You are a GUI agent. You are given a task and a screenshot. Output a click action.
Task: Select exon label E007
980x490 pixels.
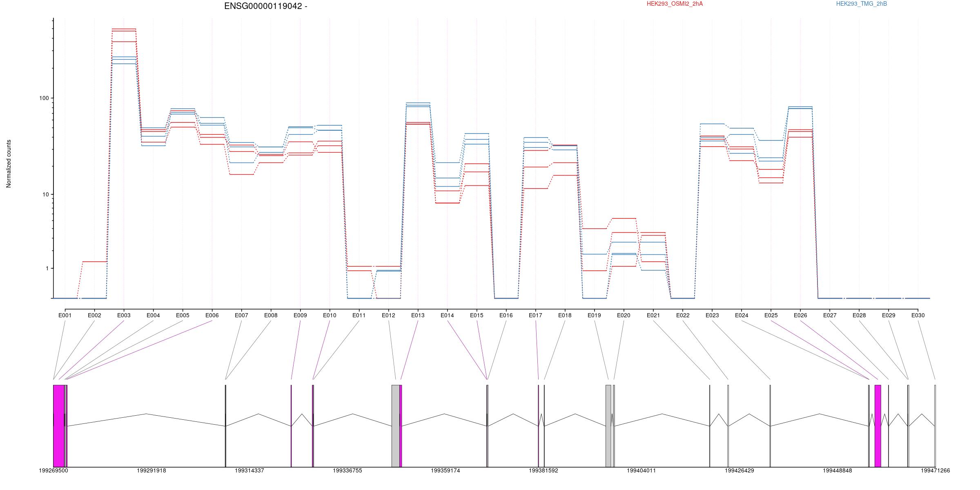coord(241,315)
